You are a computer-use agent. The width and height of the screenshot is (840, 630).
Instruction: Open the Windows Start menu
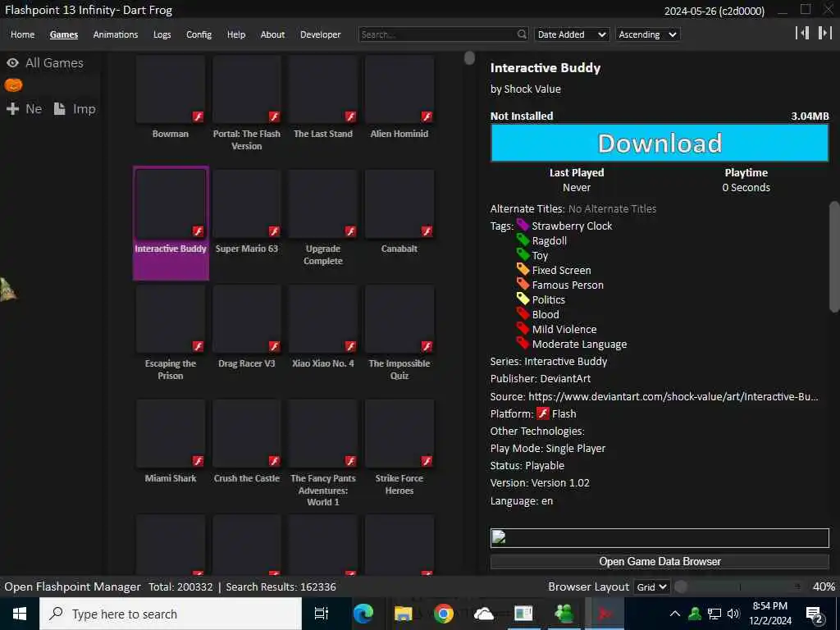click(20, 614)
